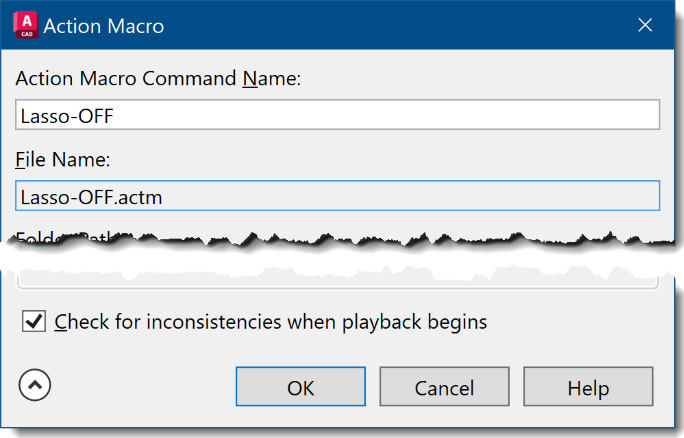Click inside the File Name text box
Image resolution: width=684 pixels, height=438 pixels.
(338, 196)
